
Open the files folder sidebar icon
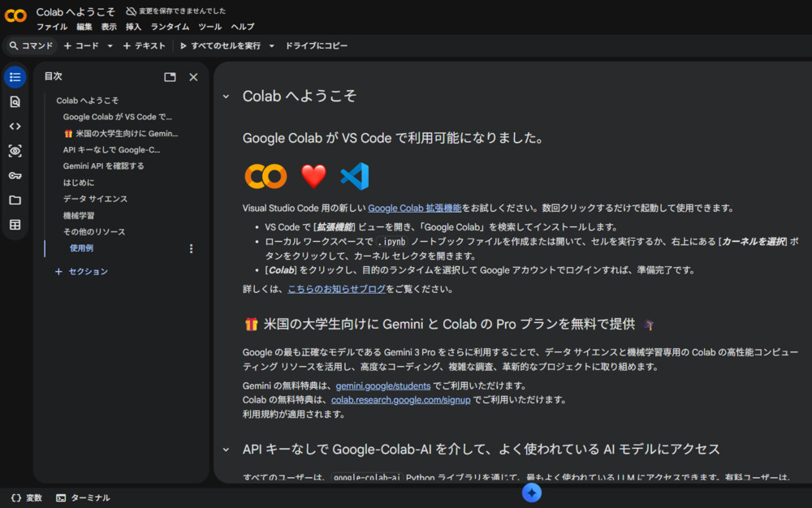15,200
